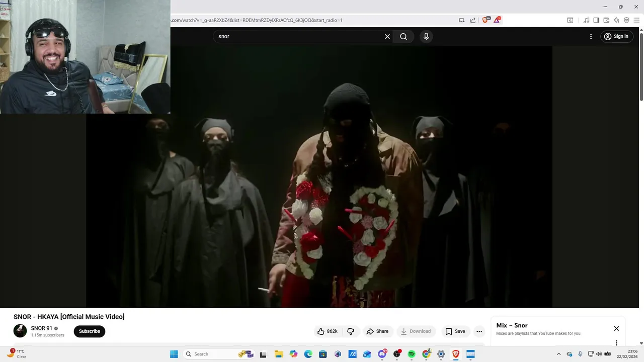Open the install/cast page icon in address bar
The image size is (644, 362).
tap(461, 20)
